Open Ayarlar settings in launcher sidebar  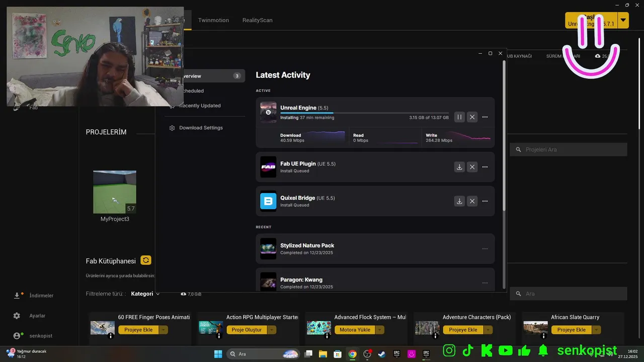pos(30,316)
